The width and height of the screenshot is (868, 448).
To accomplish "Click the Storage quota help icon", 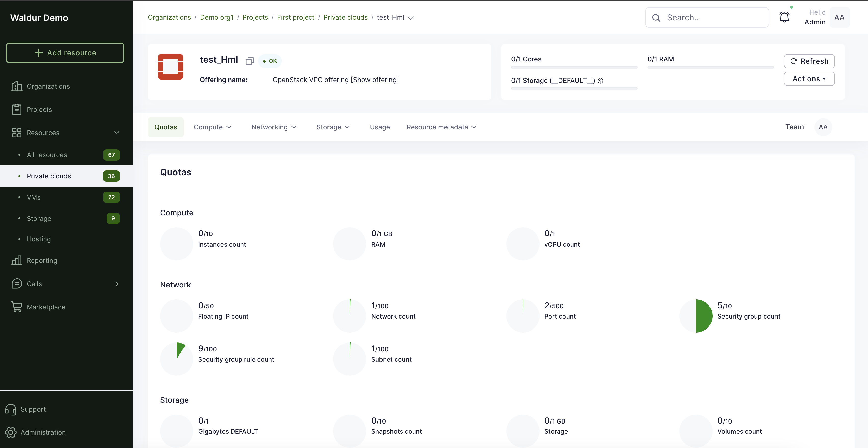I will tap(600, 81).
